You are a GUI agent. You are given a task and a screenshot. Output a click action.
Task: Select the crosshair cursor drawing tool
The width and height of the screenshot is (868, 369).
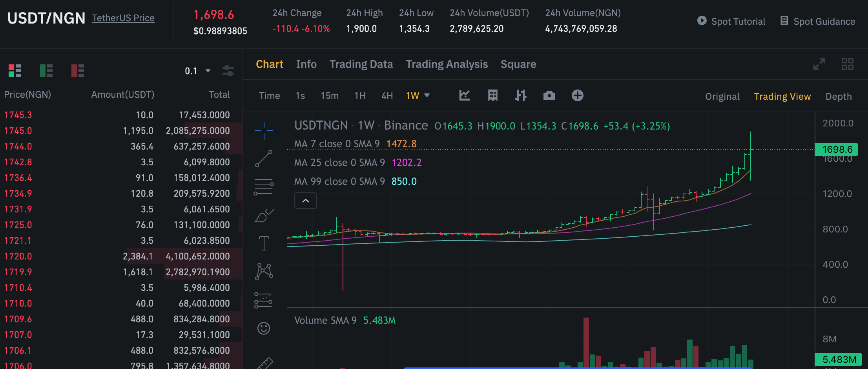(x=264, y=130)
